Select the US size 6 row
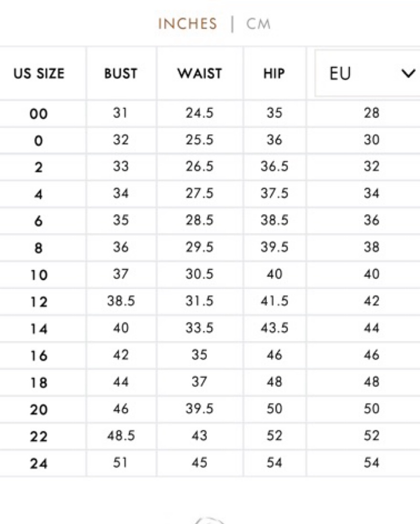 coord(210,220)
